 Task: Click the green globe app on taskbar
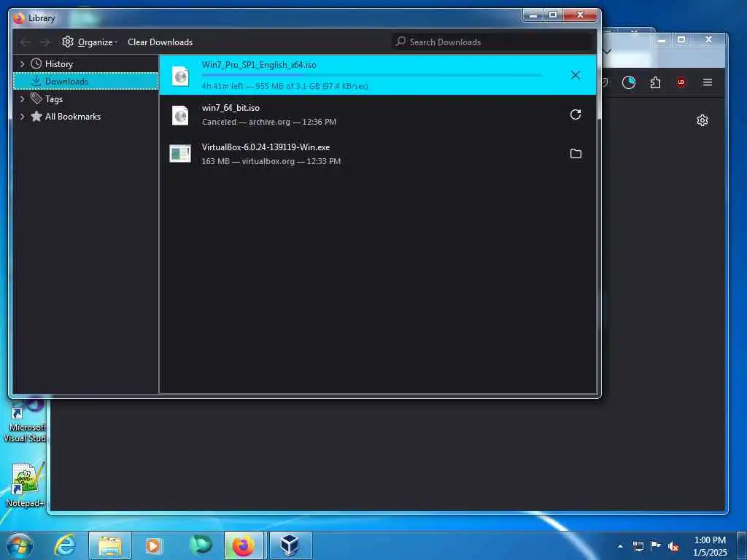pyautogui.click(x=200, y=545)
